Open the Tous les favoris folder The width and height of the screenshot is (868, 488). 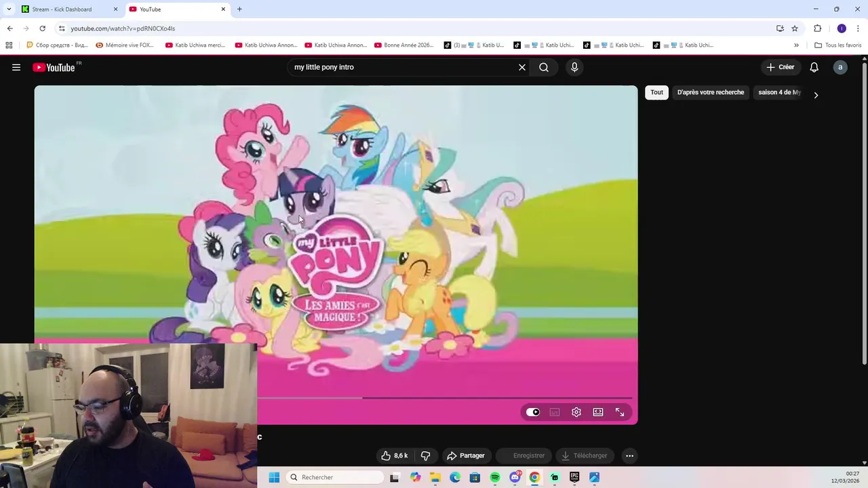tap(837, 45)
